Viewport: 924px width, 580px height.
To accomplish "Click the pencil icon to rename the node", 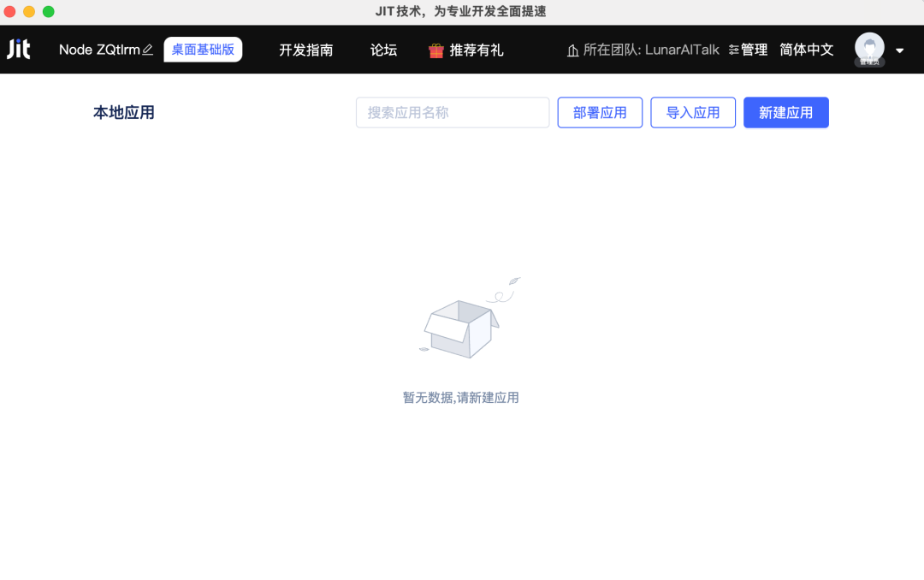I will pyautogui.click(x=148, y=50).
